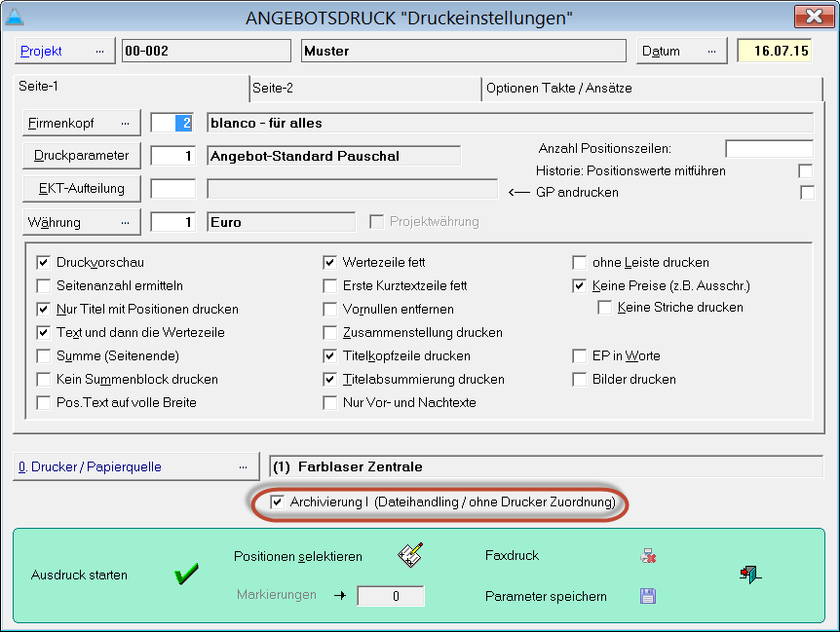Click the Projekt button
840x632 pixels.
pyautogui.click(x=63, y=51)
